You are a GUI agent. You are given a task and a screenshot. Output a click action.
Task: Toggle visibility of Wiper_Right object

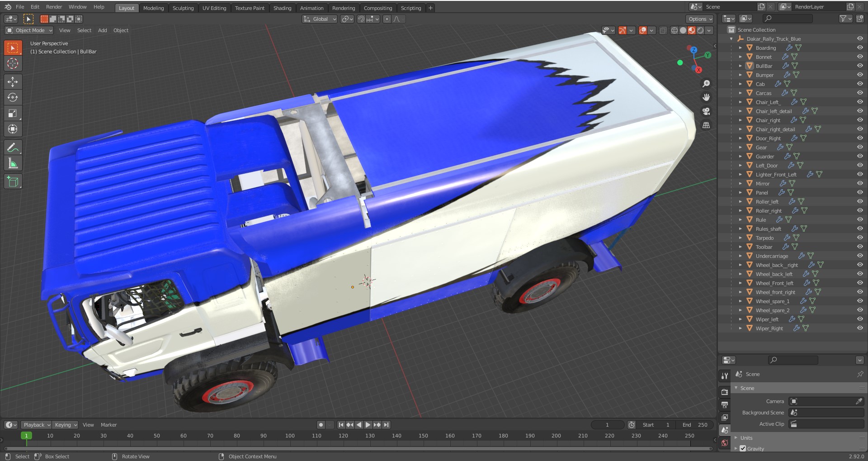point(860,328)
